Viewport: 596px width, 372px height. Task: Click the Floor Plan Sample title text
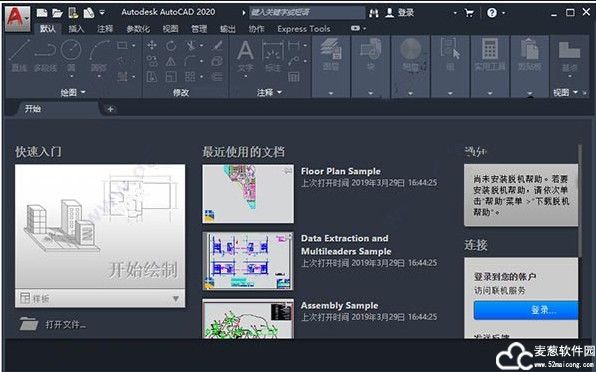tap(341, 171)
